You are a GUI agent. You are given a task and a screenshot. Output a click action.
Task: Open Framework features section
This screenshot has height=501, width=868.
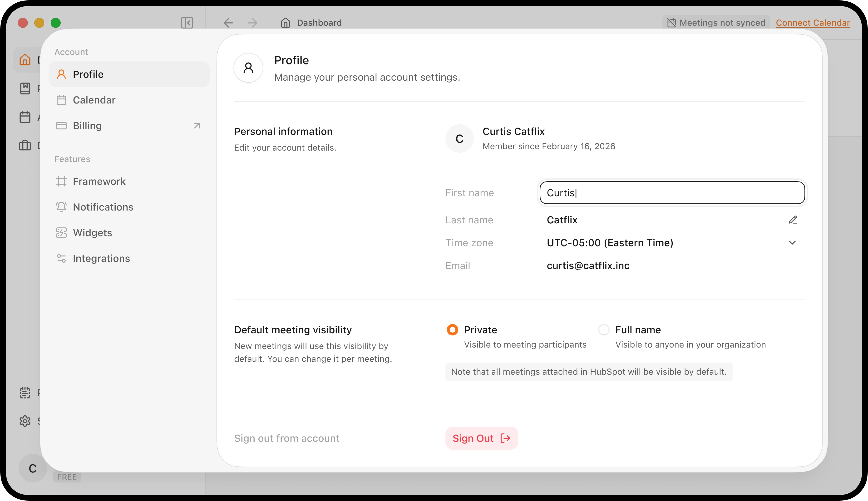[x=129, y=181]
